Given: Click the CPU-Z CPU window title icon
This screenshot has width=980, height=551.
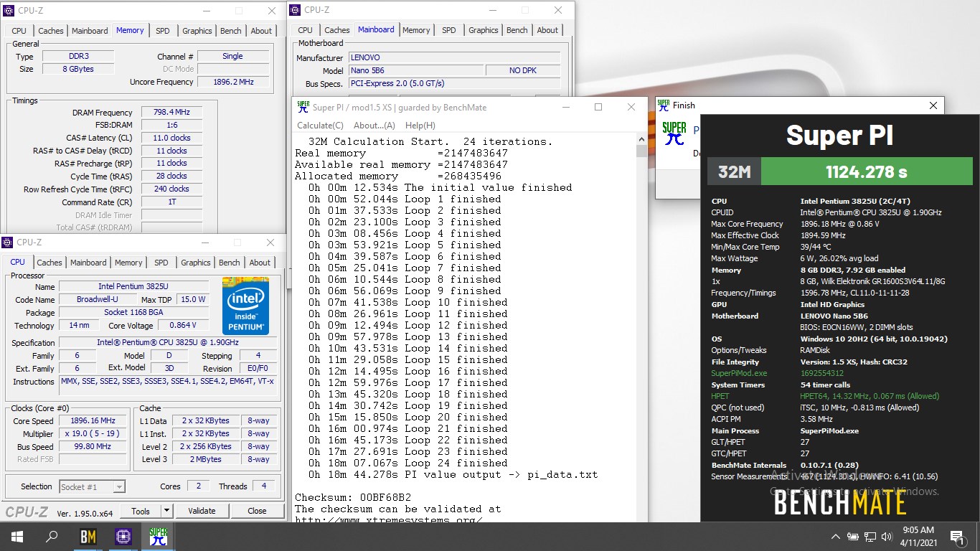Looking at the screenshot, I should point(9,242).
